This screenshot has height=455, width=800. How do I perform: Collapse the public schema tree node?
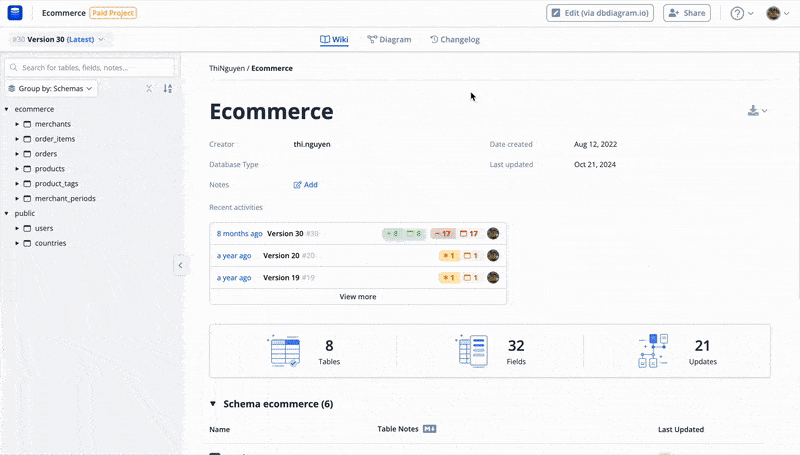pos(7,213)
